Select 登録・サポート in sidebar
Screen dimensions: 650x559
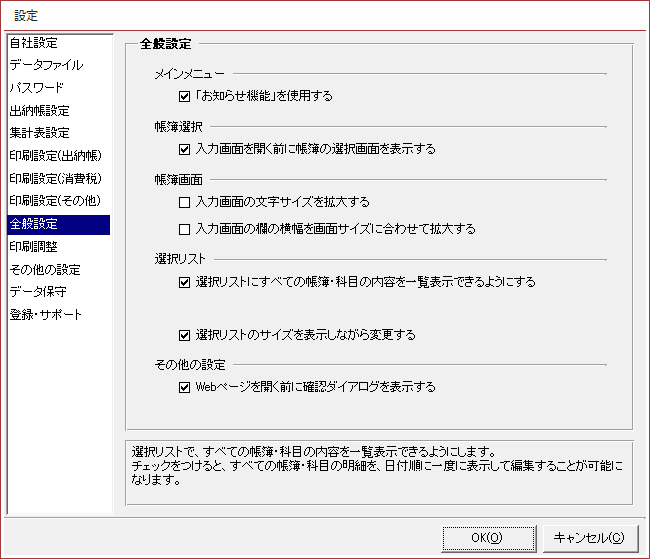tap(46, 315)
